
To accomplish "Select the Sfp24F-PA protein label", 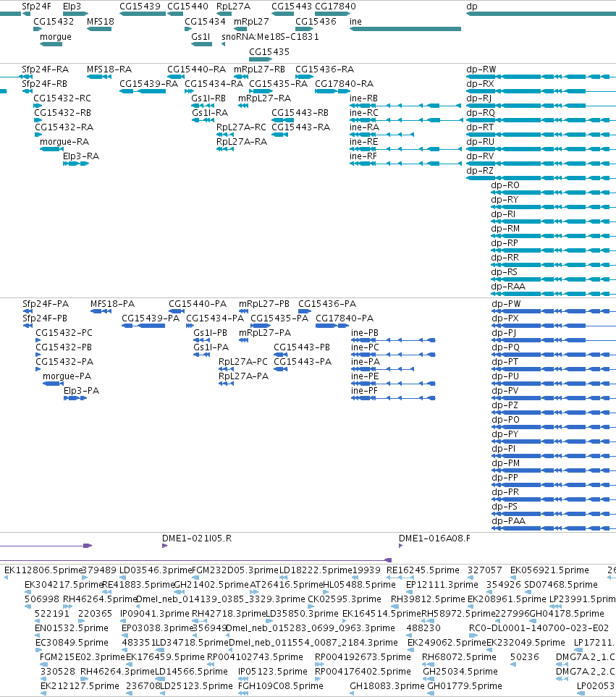I will (x=46, y=304).
